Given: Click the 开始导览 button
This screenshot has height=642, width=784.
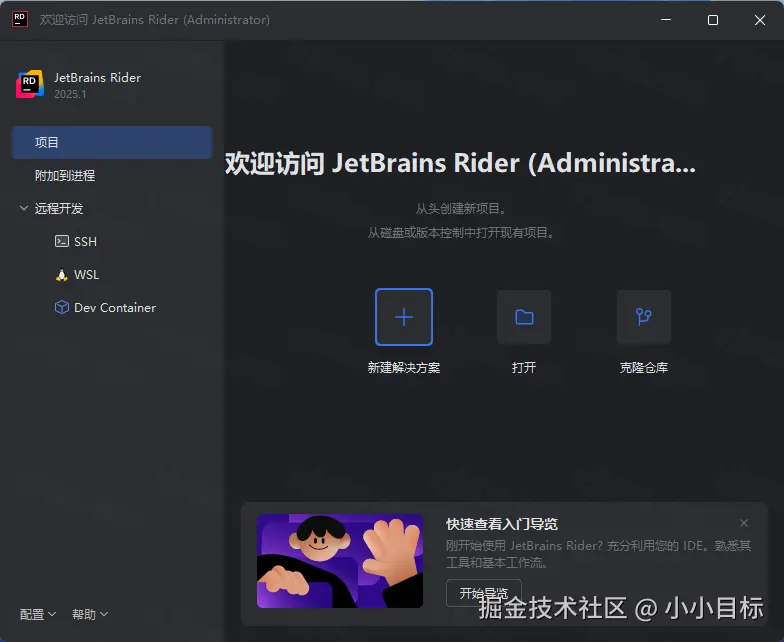Looking at the screenshot, I should tap(484, 593).
